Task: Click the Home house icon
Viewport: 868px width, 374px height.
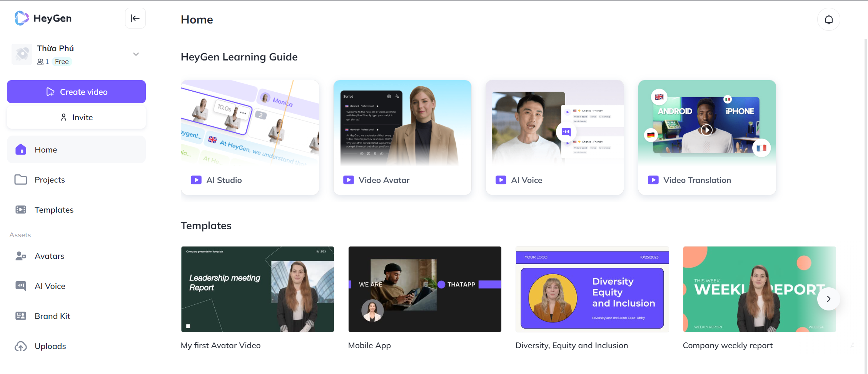Action: click(x=21, y=149)
